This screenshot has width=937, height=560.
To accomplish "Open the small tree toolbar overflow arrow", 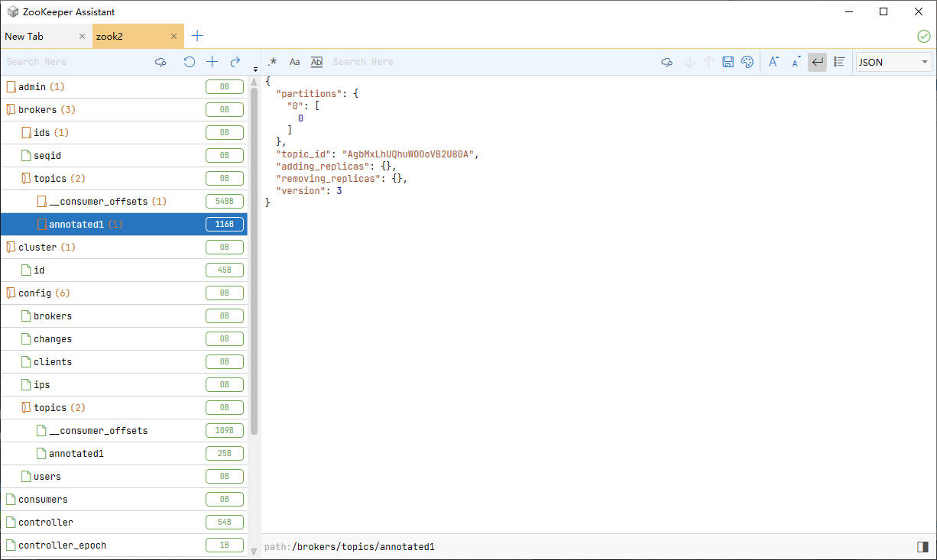I will tap(255, 69).
